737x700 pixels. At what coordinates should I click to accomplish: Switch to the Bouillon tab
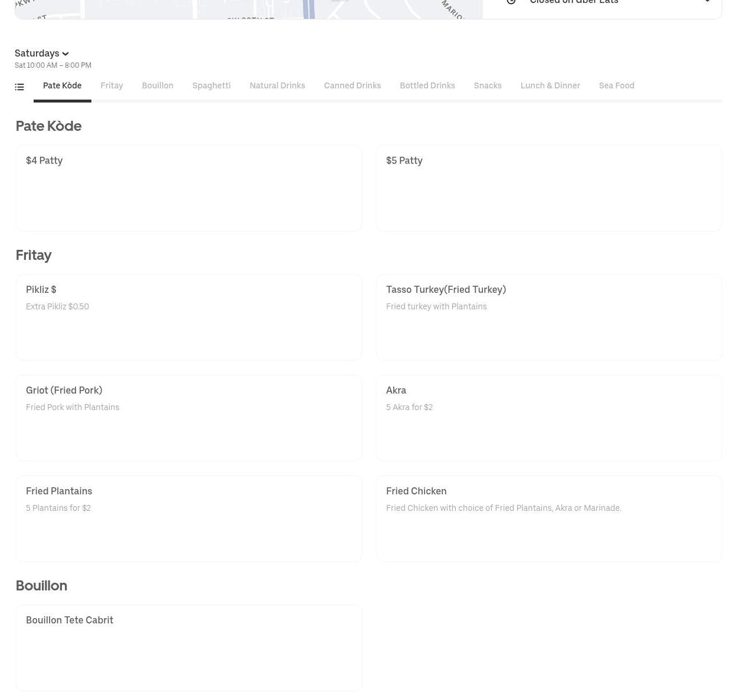tap(157, 85)
